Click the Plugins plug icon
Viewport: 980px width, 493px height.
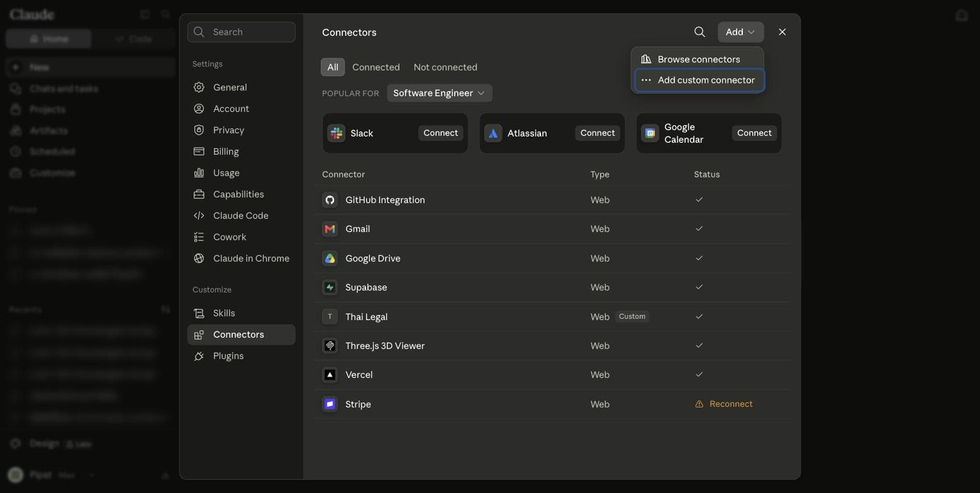199,356
